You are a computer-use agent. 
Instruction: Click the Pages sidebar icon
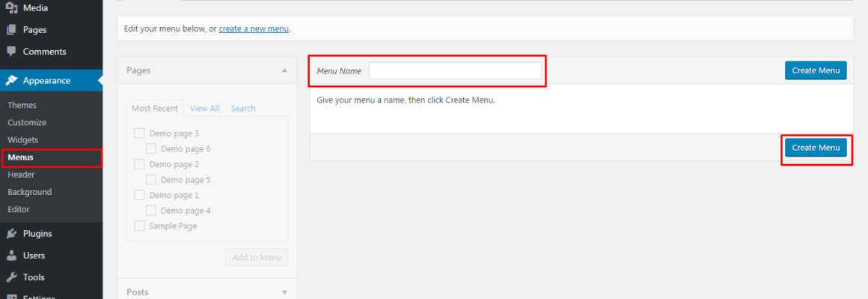tap(11, 30)
